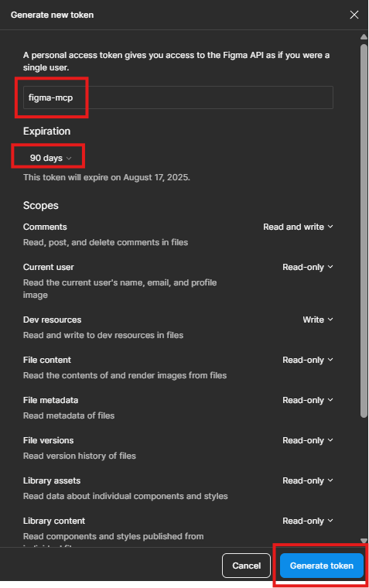
Task: Close the Generate new token dialog
Action: pyautogui.click(x=354, y=15)
